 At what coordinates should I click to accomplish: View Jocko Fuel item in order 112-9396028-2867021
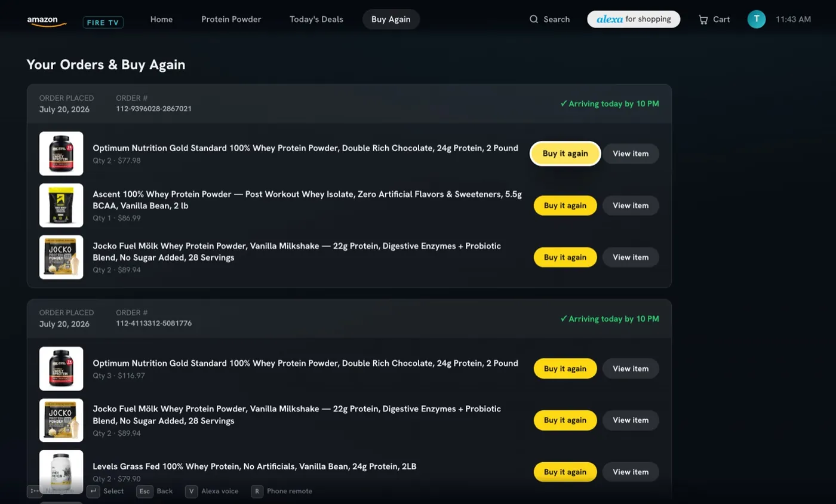[x=631, y=257]
